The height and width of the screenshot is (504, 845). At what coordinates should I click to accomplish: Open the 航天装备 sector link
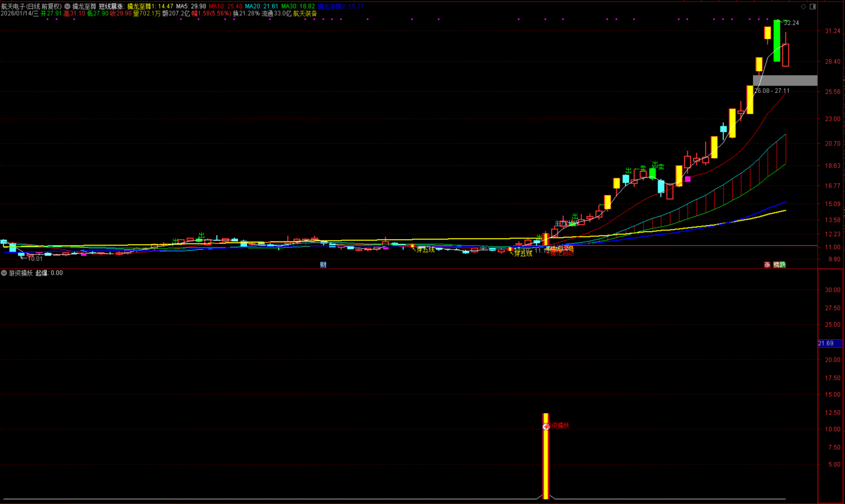[x=305, y=14]
